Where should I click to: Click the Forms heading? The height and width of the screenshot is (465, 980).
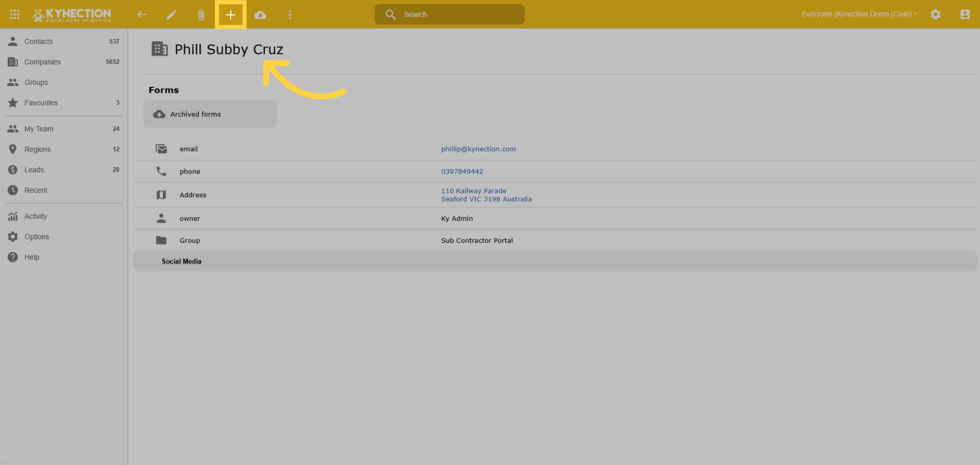(x=164, y=90)
